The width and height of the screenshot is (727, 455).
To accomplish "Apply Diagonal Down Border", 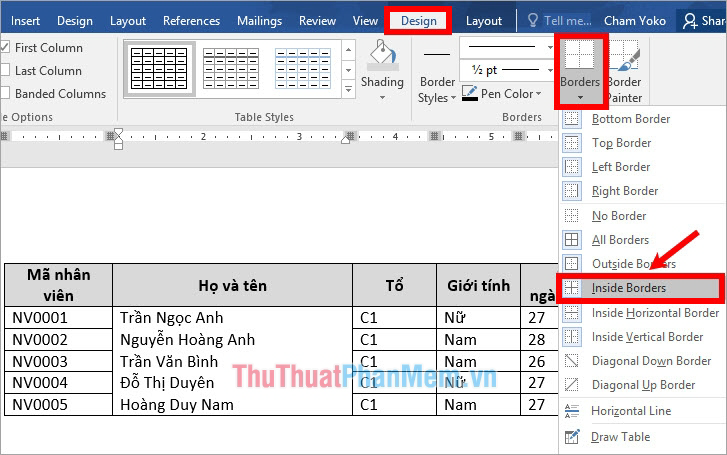I will [x=651, y=361].
